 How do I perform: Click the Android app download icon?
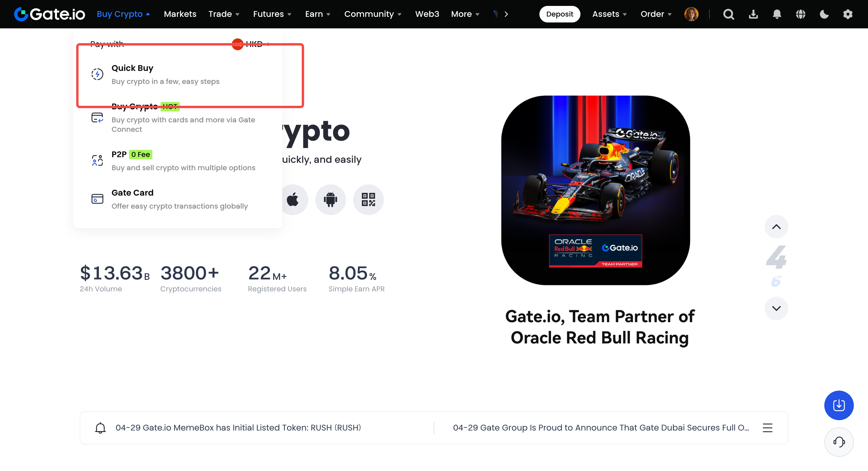(330, 199)
